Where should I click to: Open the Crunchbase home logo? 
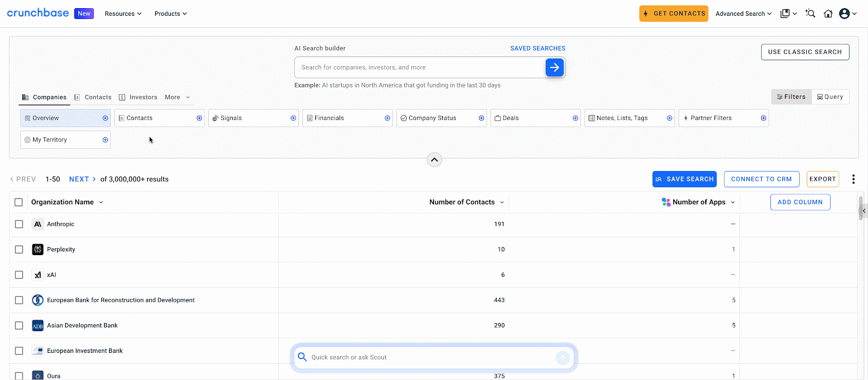(x=38, y=13)
